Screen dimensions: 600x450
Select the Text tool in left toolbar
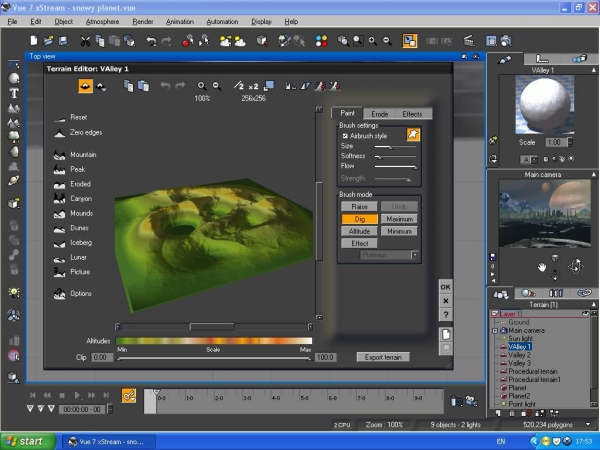(14, 93)
